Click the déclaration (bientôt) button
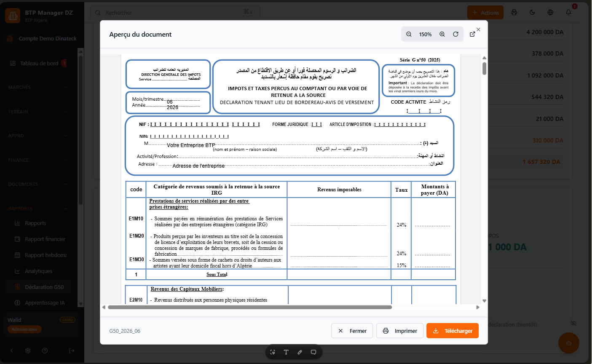 (513, 325)
